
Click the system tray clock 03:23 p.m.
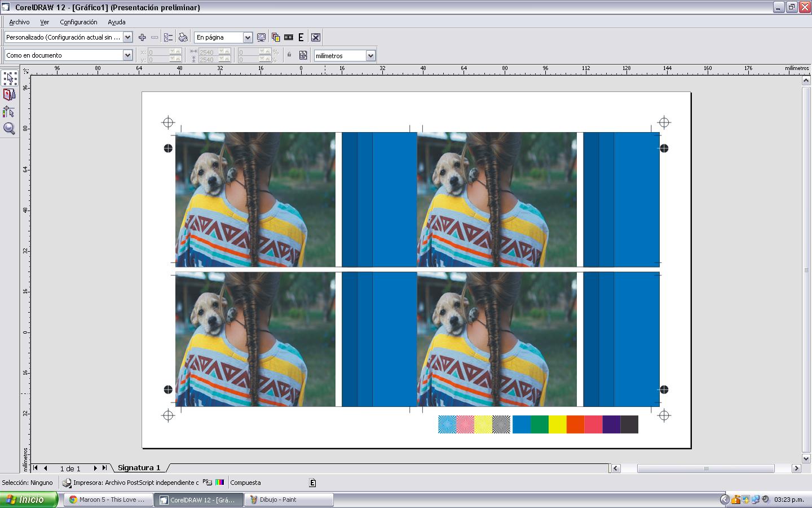(789, 500)
